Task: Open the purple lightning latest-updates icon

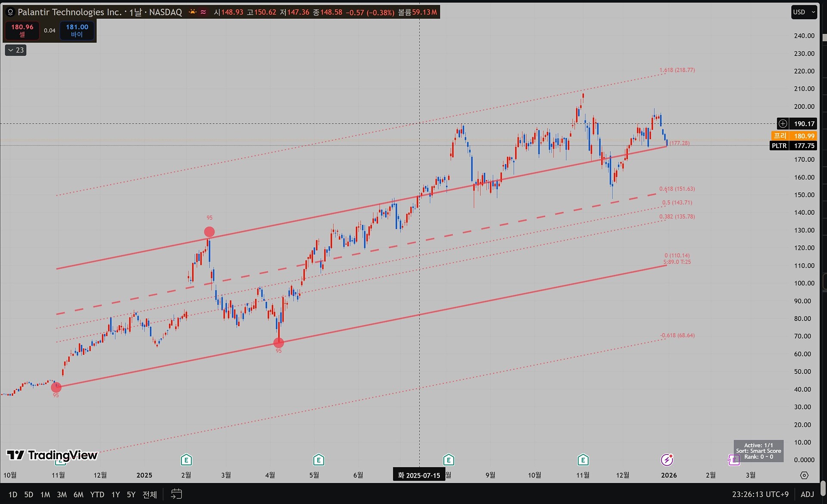Action: 667,460
